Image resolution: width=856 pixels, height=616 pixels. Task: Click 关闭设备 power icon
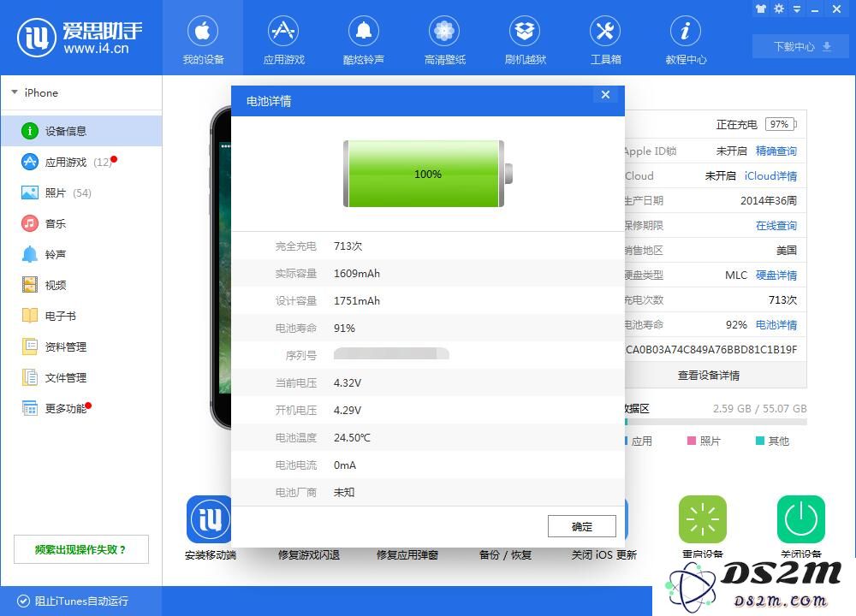[x=801, y=518]
